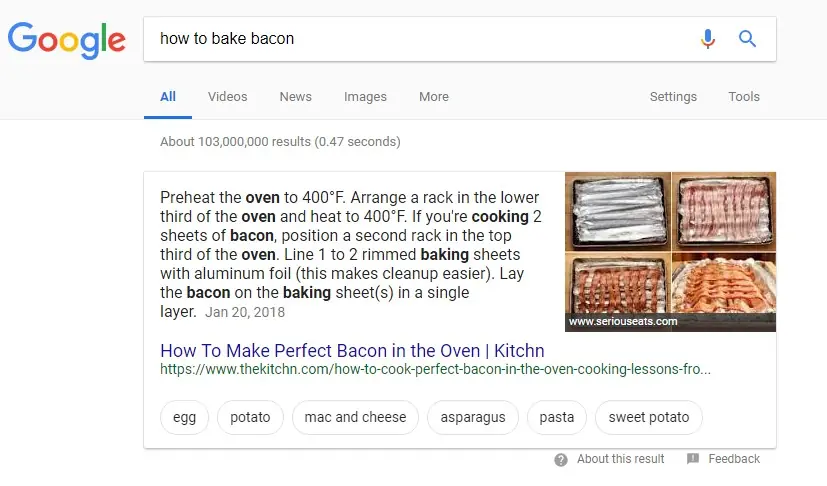Screen dimensions: 827x486
Task: Open the News tab
Action: pos(295,97)
